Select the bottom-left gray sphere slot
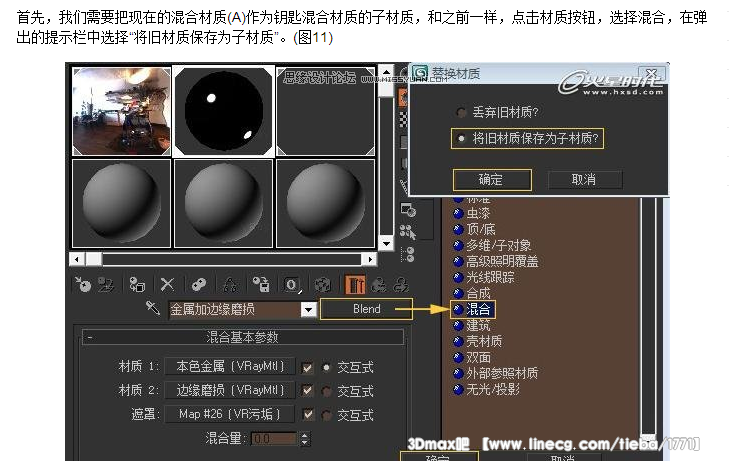The width and height of the screenshot is (729, 461). tap(121, 204)
